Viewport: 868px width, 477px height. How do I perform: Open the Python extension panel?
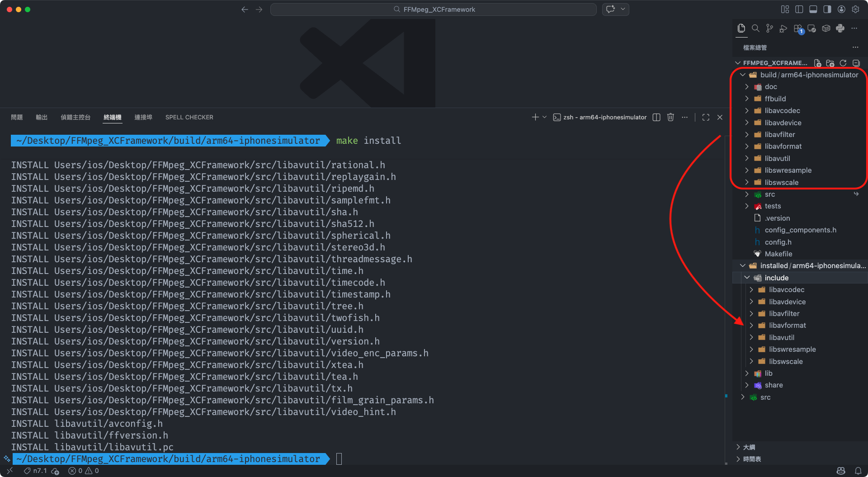(x=840, y=28)
